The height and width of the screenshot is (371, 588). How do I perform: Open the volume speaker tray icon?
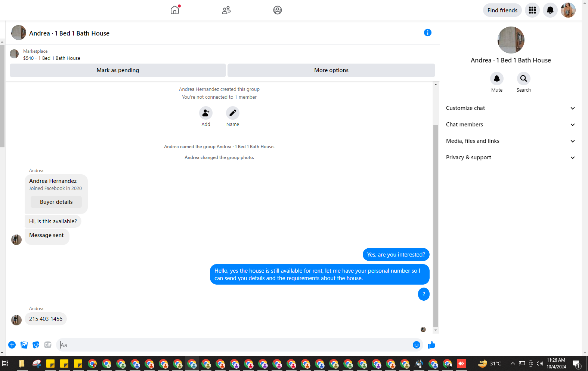540,364
